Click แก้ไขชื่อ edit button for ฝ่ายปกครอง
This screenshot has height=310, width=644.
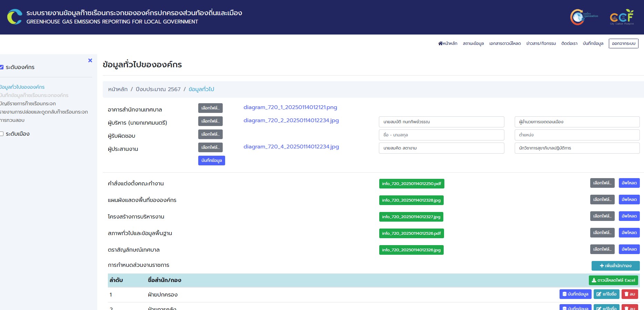(606, 294)
